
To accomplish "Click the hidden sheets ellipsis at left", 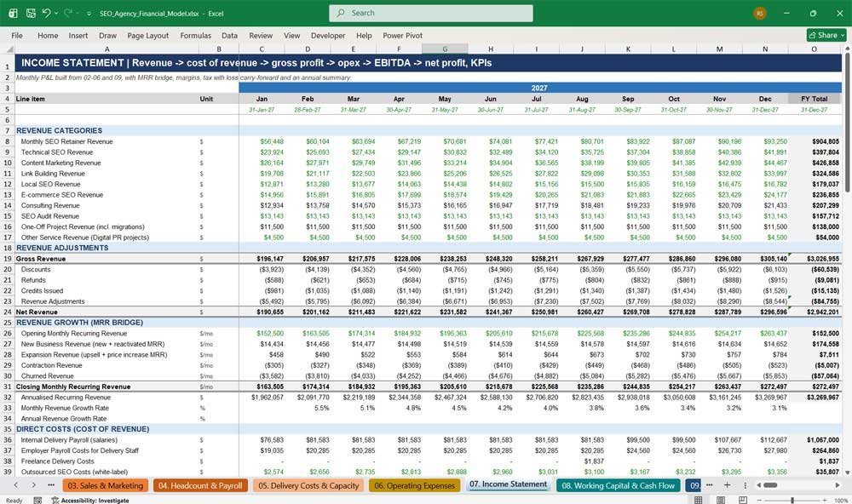I will (x=51, y=485).
